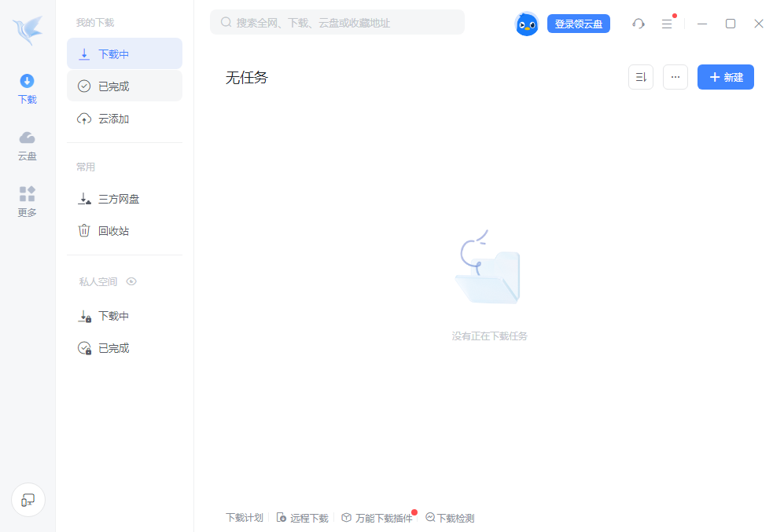Open the 云盘 cloud drive section
This screenshot has width=784, height=532.
[27, 146]
